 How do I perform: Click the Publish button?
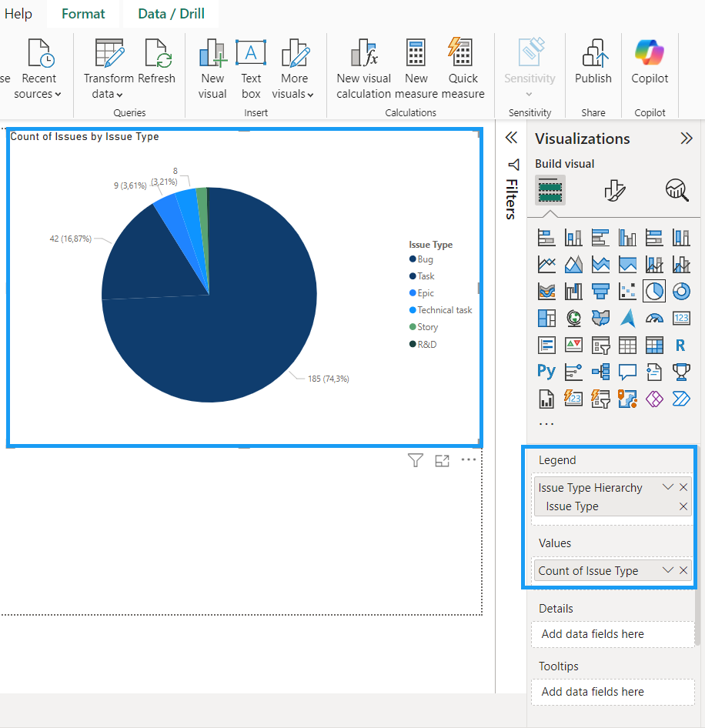[593, 65]
